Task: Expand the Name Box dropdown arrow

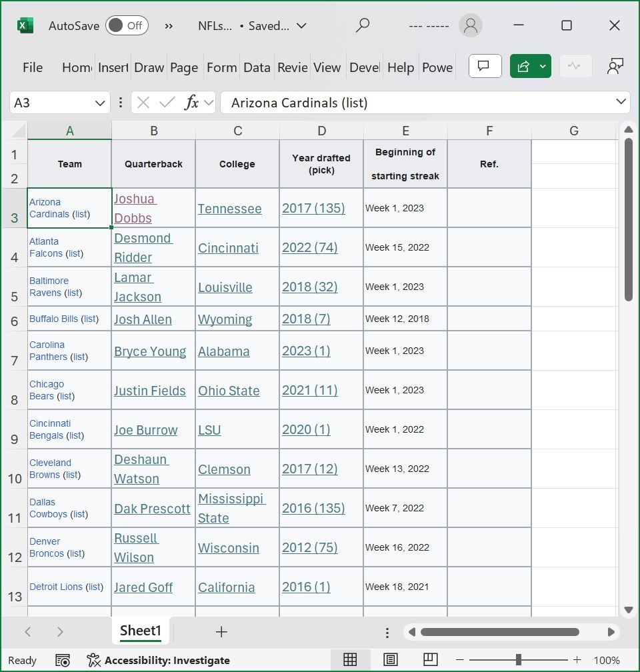Action: pyautogui.click(x=100, y=103)
